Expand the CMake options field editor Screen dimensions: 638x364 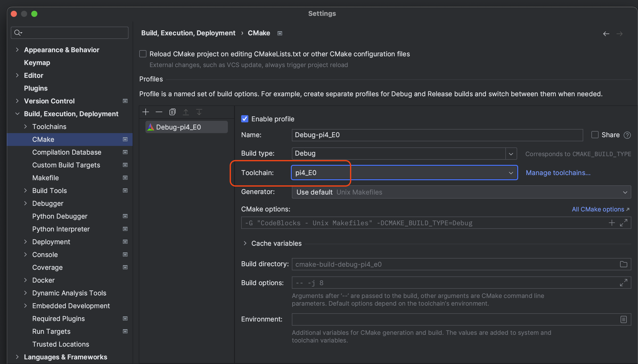(x=624, y=223)
